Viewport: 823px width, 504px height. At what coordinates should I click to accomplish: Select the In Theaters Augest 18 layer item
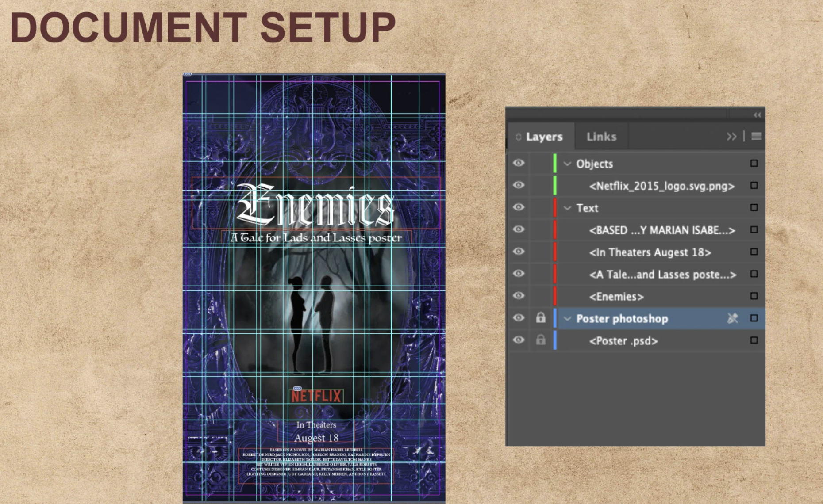[650, 252]
